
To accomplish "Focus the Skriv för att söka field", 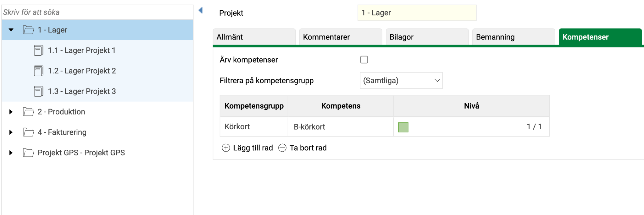I will (97, 12).
